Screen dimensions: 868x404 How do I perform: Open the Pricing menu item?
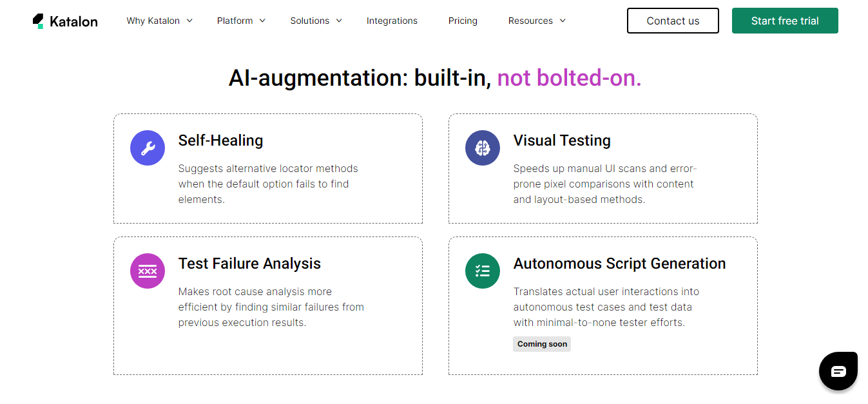(463, 21)
